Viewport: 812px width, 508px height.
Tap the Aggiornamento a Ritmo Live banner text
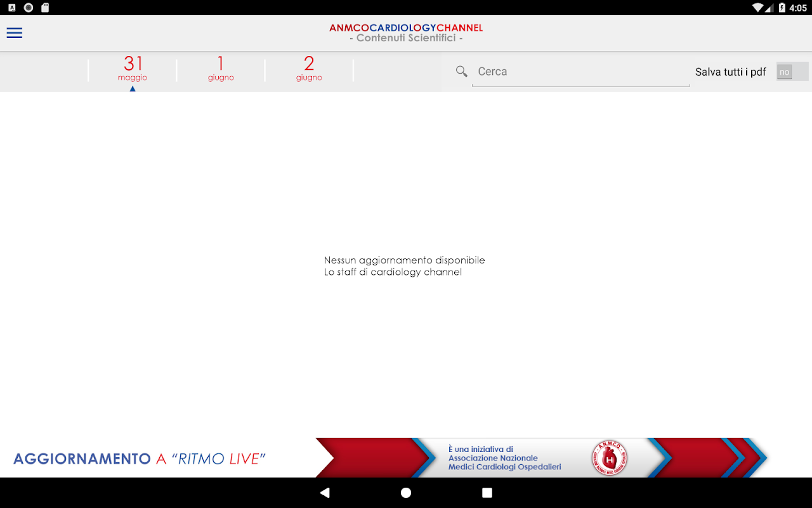coord(140,458)
